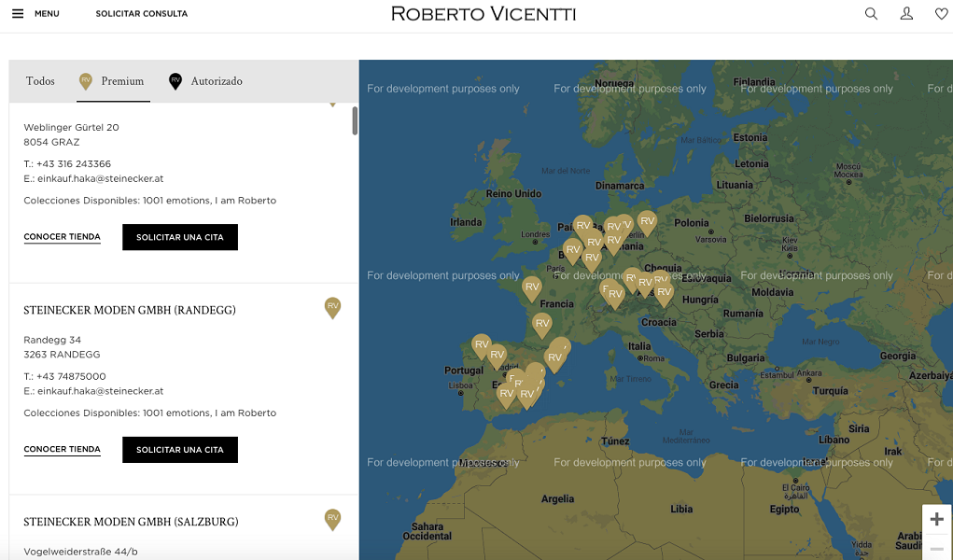Open the user account icon
953x560 pixels.
(906, 13)
